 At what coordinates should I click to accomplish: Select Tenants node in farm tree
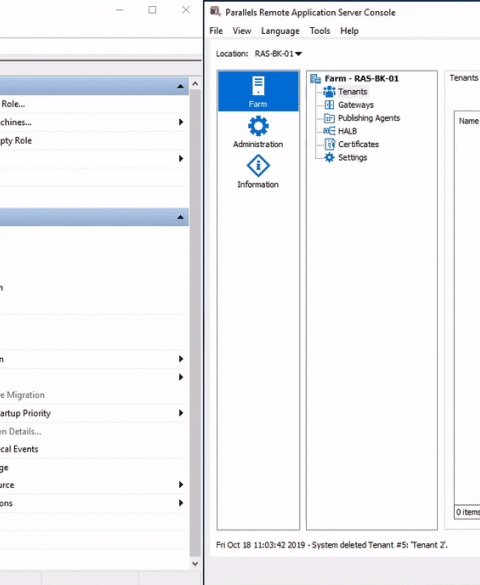(x=352, y=92)
